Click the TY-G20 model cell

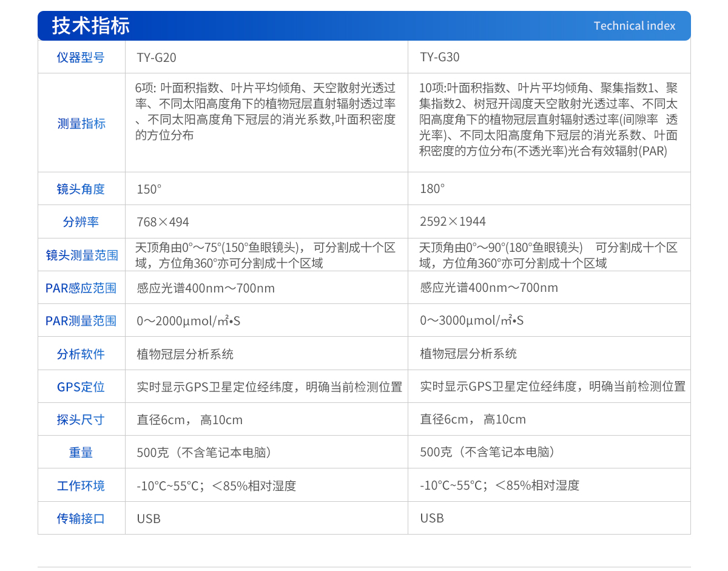coord(156,58)
